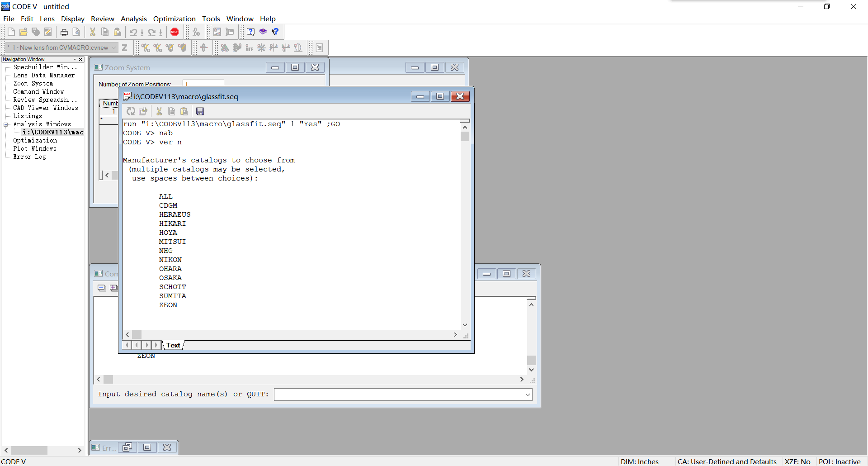The image size is (868, 466).
Task: Open the Lens menu
Action: coord(47,19)
